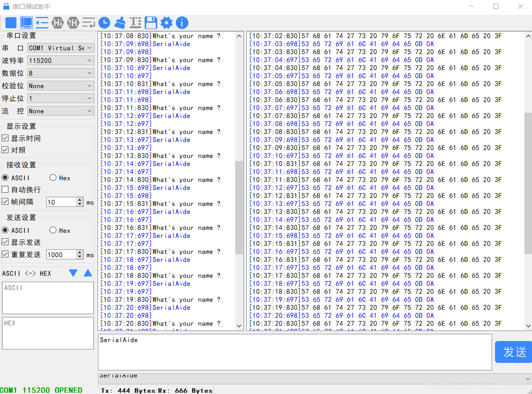
Task: Toggle the 显示发送 checkbox
Action: pos(5,242)
